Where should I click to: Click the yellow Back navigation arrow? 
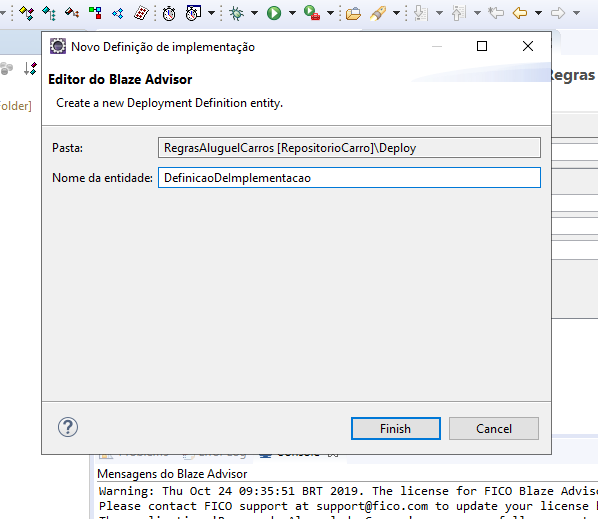(x=520, y=13)
